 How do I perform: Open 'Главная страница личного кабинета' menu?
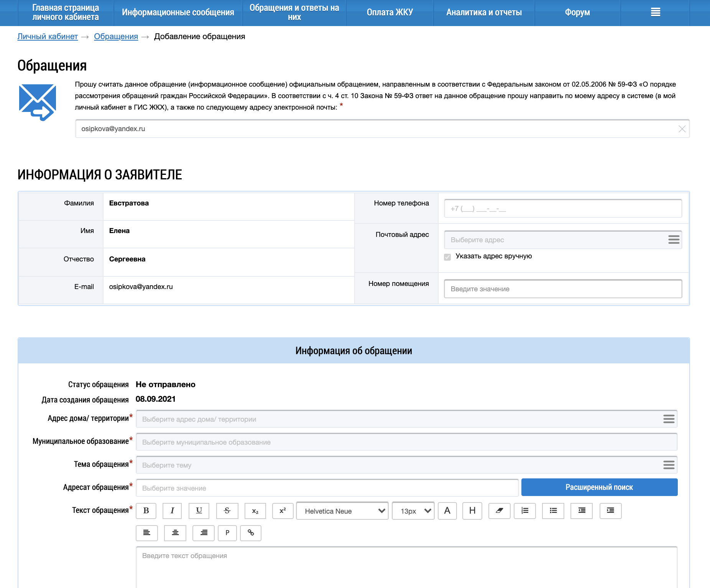(x=66, y=13)
